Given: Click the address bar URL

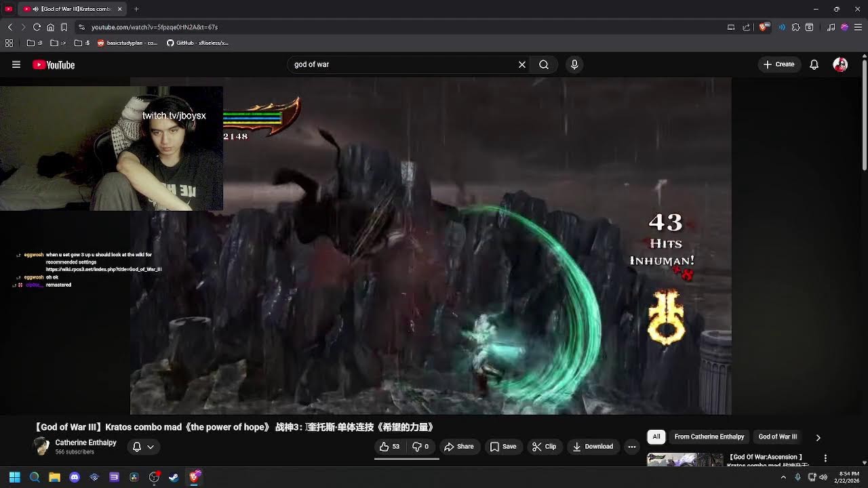Looking at the screenshot, I should point(155,27).
